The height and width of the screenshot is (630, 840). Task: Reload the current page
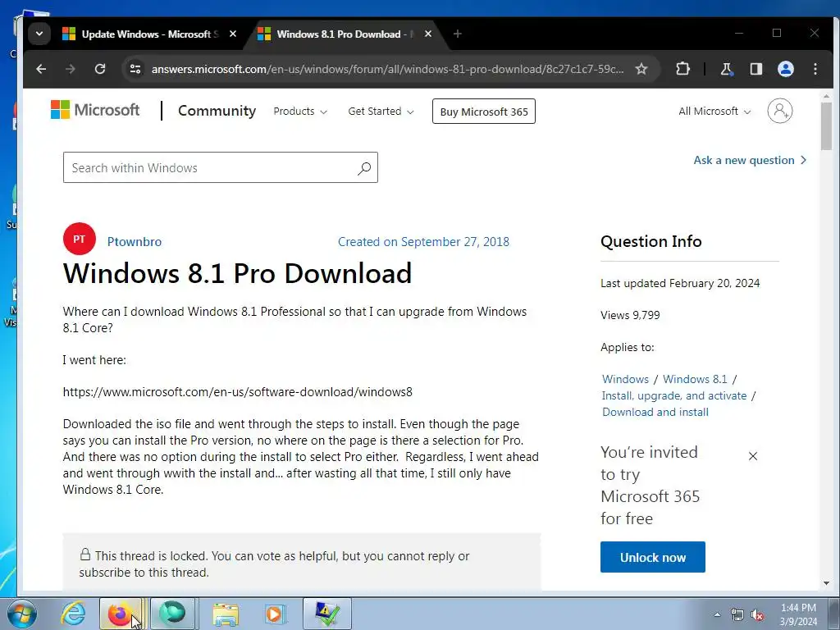99,69
